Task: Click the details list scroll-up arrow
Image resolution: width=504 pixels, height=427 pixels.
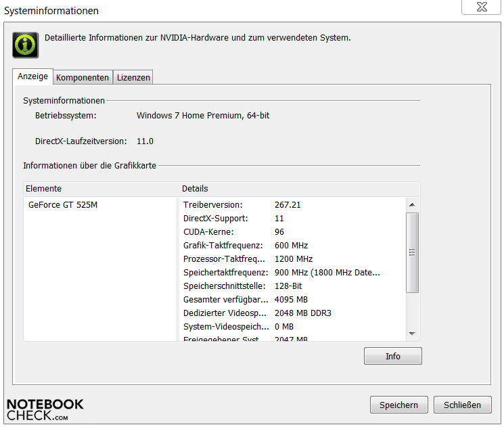Action: pyautogui.click(x=413, y=205)
